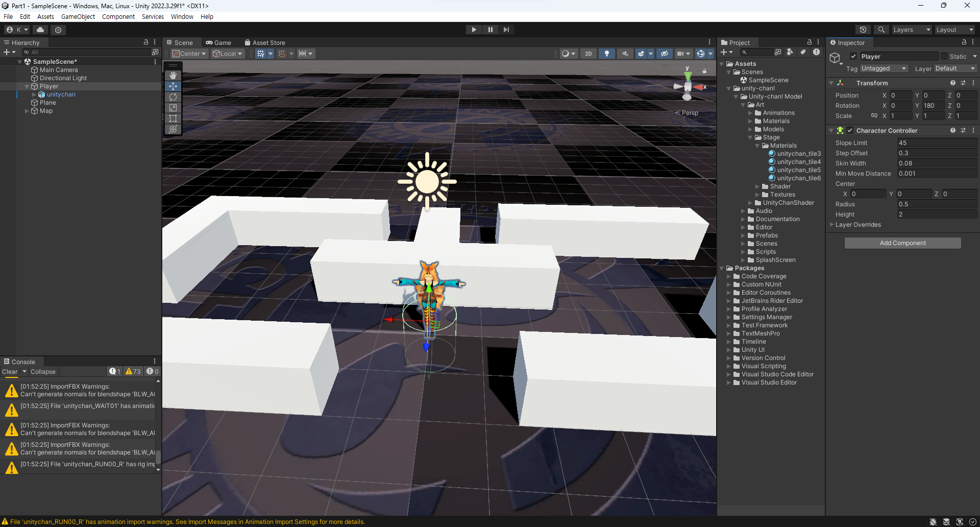This screenshot has width=980, height=527.
Task: Click the Directional Light sun gizmo
Action: pos(427,181)
